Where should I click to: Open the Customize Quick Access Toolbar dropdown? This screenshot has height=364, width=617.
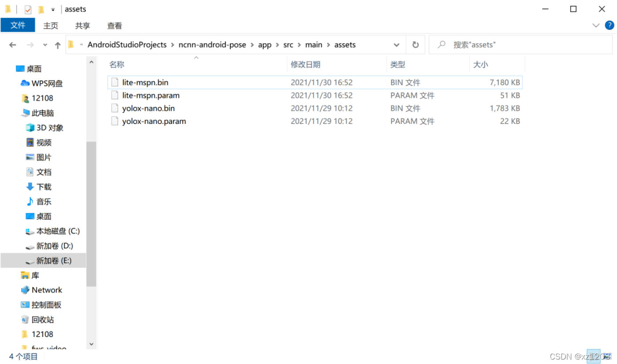(x=53, y=9)
